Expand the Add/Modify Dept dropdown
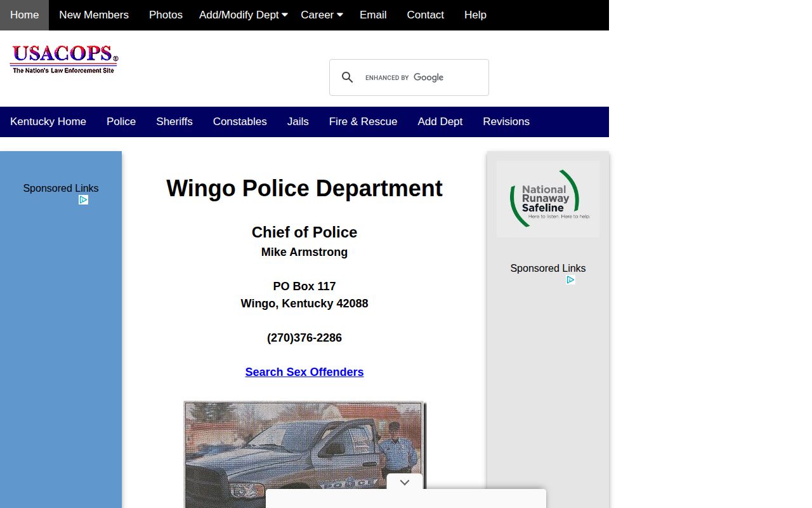Viewport: 812px width, 508px height. pos(244,15)
